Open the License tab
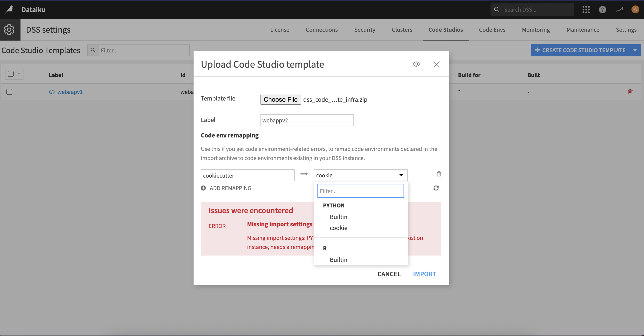Image resolution: width=644 pixels, height=336 pixels. pyautogui.click(x=280, y=30)
